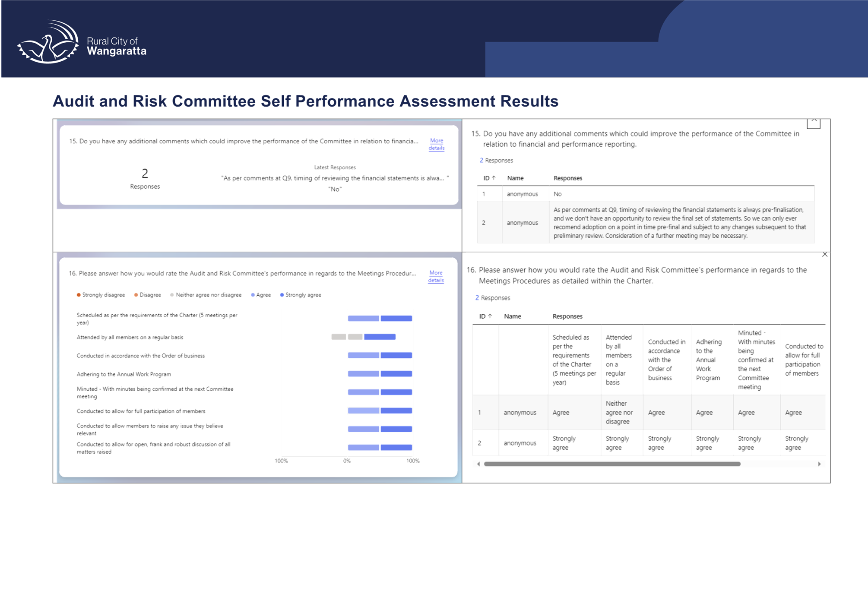Select the Agree legend dot
868x613 pixels.
tap(253, 295)
